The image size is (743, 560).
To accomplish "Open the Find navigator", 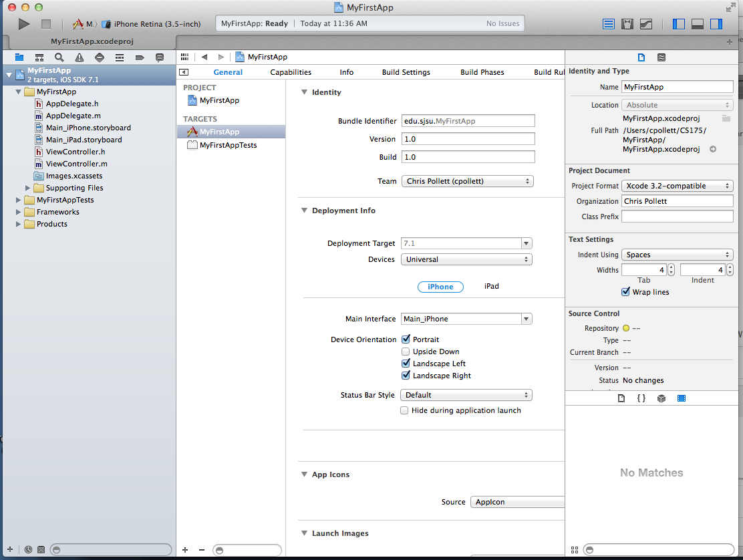I will [59, 57].
